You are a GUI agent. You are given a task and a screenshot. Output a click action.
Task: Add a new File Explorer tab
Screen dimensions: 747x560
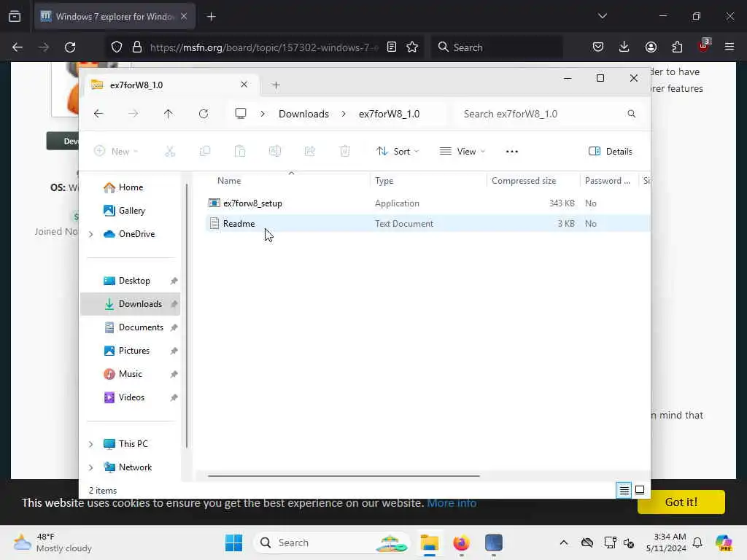(276, 85)
